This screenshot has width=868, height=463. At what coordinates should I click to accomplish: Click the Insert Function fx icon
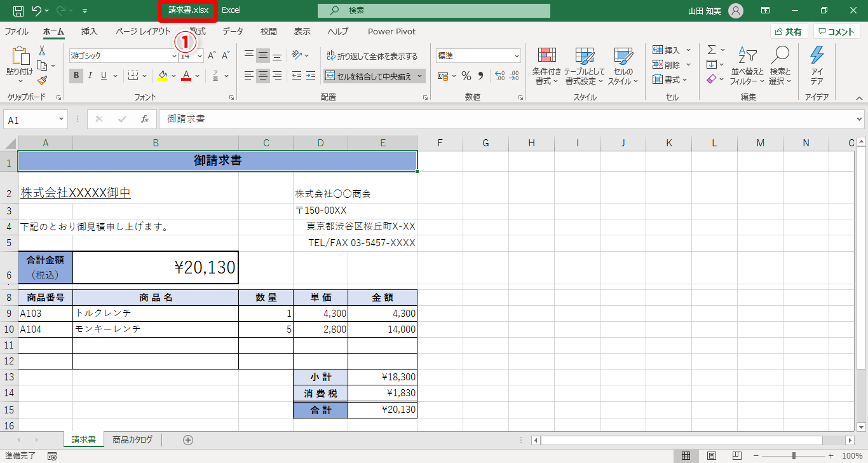[x=144, y=119]
